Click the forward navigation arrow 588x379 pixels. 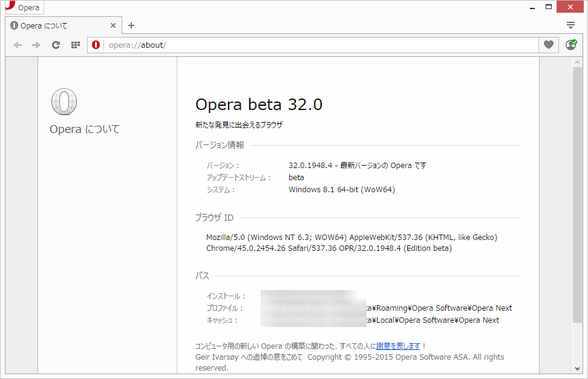point(36,44)
